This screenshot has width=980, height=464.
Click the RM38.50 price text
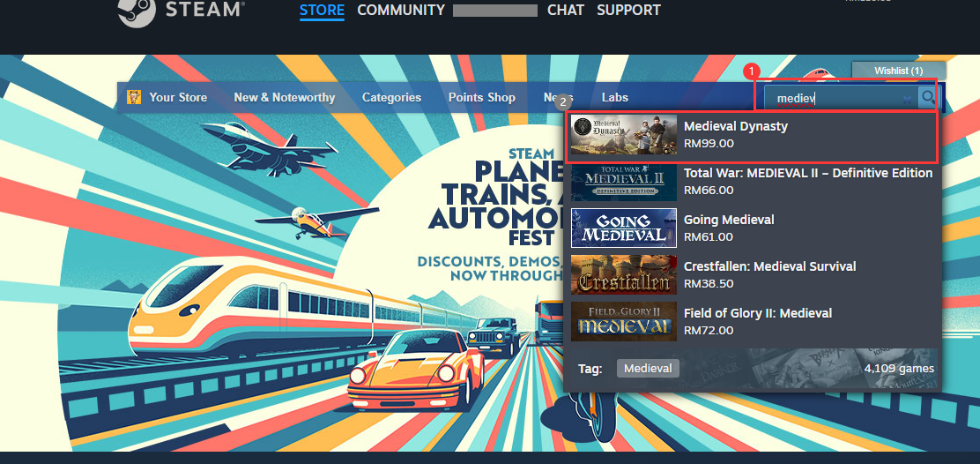pyautogui.click(x=709, y=283)
